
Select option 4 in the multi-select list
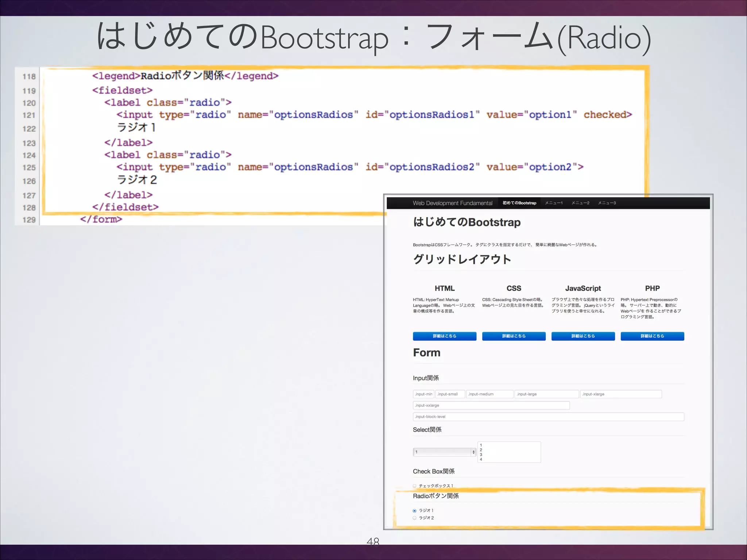tap(509, 459)
